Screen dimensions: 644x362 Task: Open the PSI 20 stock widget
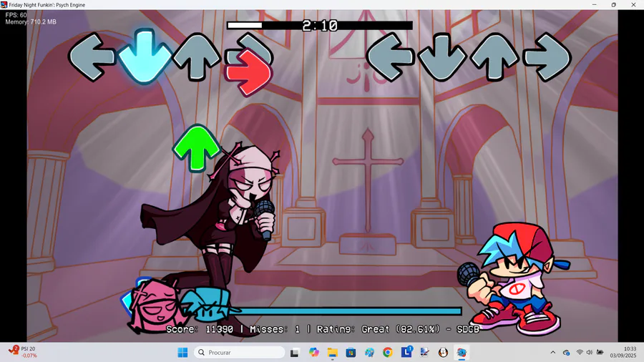point(23,352)
